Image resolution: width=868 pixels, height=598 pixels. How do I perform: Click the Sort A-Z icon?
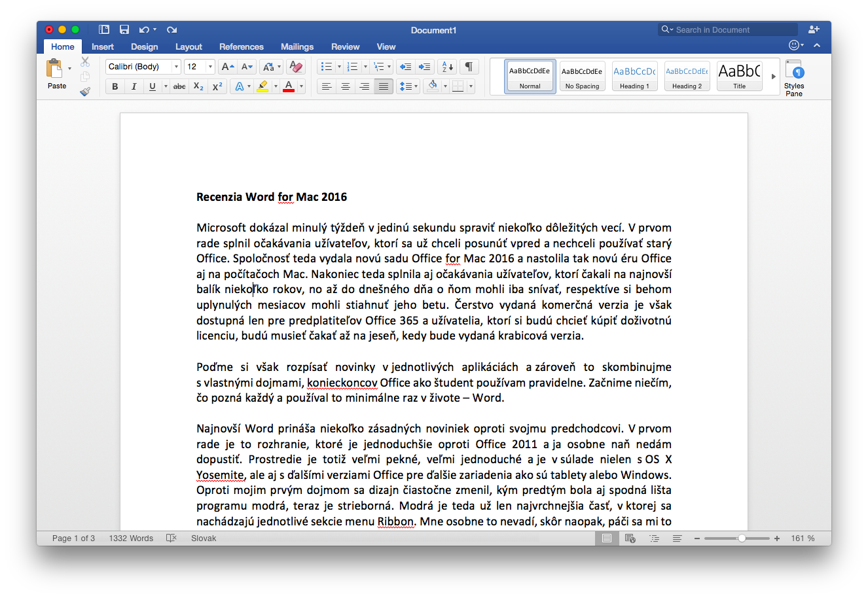pyautogui.click(x=448, y=67)
